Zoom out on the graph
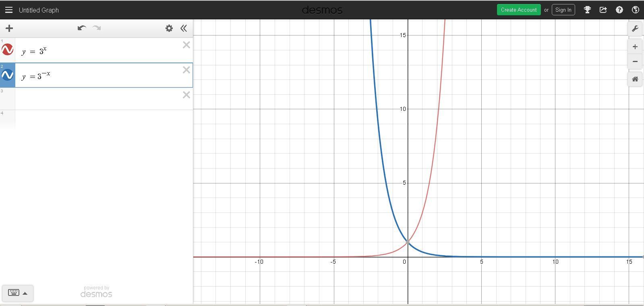Screen dimensions: 644x306 pos(635,62)
